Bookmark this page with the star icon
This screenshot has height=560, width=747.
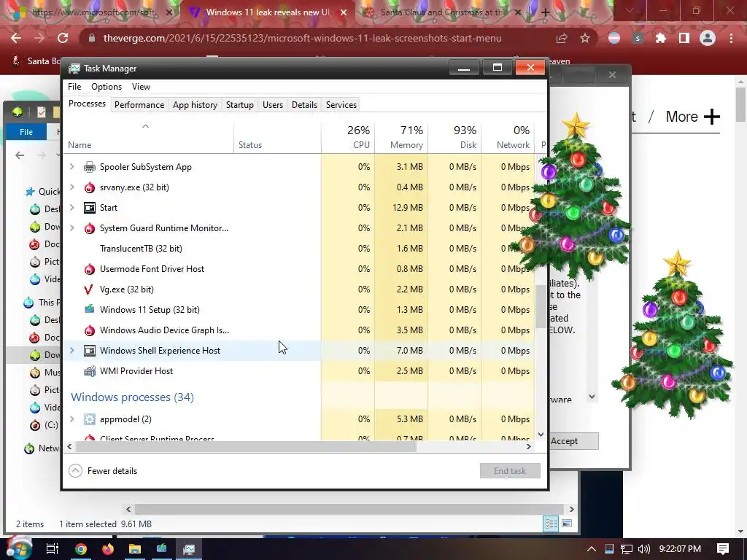[585, 38]
